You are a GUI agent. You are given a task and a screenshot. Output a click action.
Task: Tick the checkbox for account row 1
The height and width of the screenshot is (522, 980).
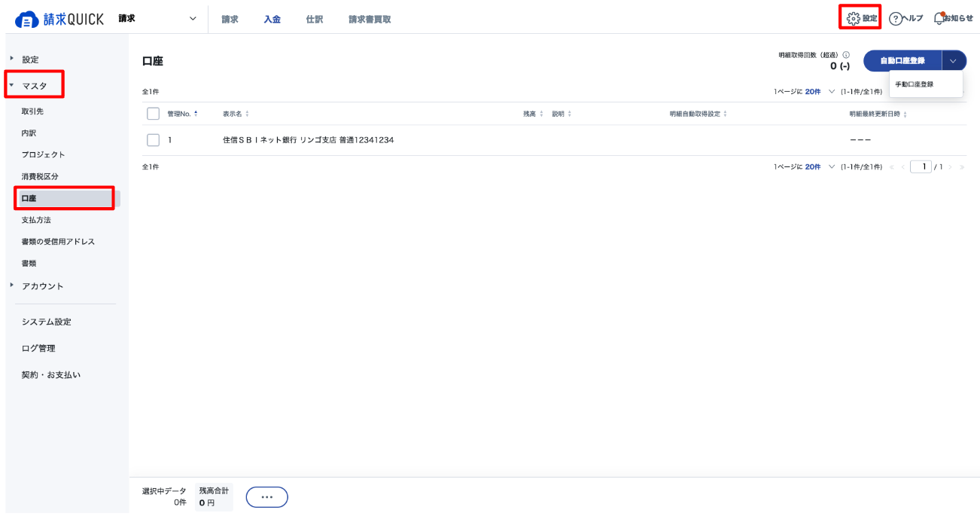[x=154, y=140]
